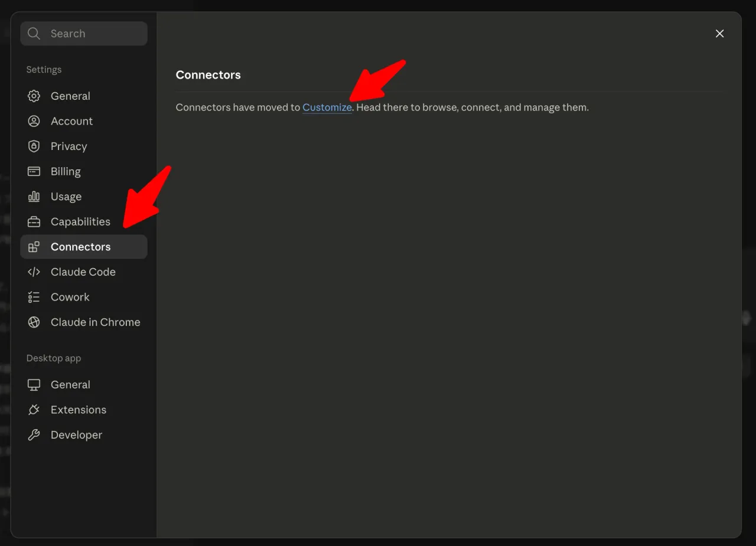This screenshot has width=756, height=546.
Task: Click the Capabilities briefcase icon
Action: click(x=34, y=222)
